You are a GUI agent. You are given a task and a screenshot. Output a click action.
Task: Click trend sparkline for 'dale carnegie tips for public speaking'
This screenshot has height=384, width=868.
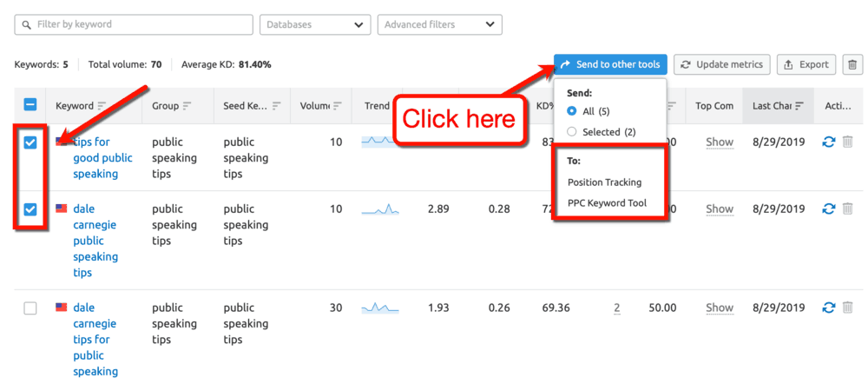click(380, 308)
